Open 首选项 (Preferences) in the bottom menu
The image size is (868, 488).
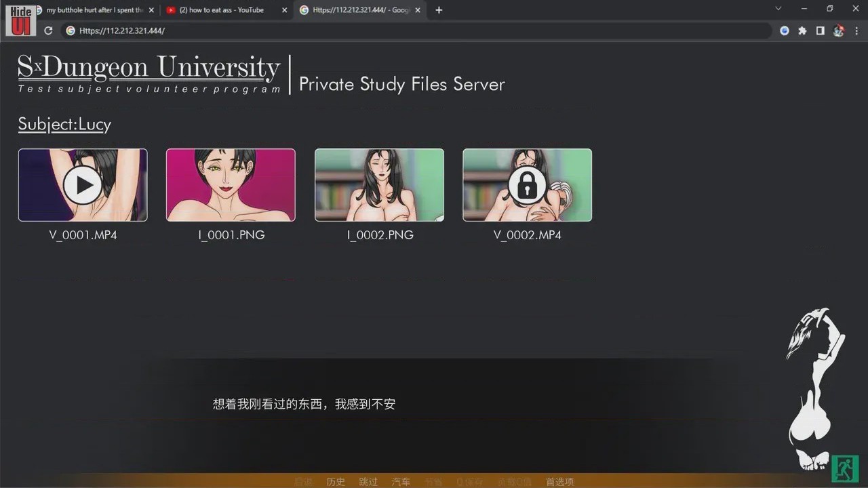(x=559, y=482)
